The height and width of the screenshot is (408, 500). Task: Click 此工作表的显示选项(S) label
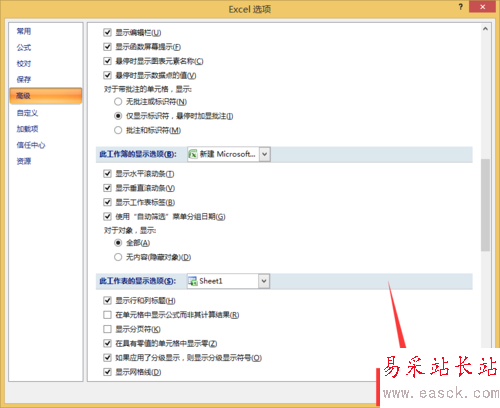pyautogui.click(x=138, y=281)
